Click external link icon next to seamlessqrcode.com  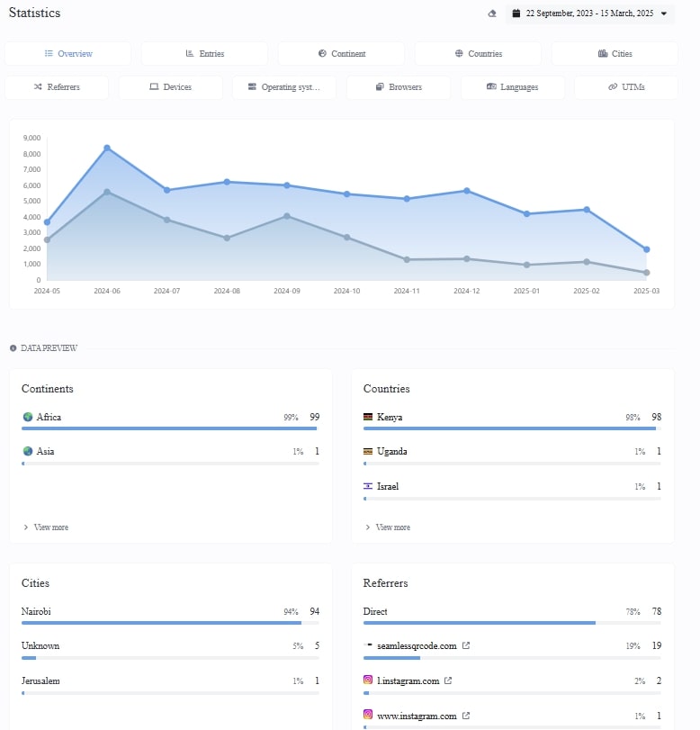[466, 646]
